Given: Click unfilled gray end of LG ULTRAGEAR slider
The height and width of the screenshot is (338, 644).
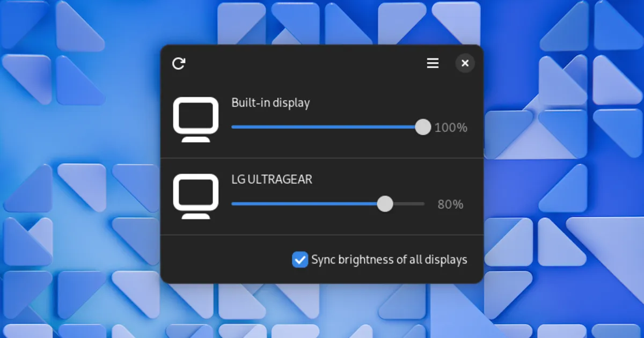Looking at the screenshot, I should 411,204.
